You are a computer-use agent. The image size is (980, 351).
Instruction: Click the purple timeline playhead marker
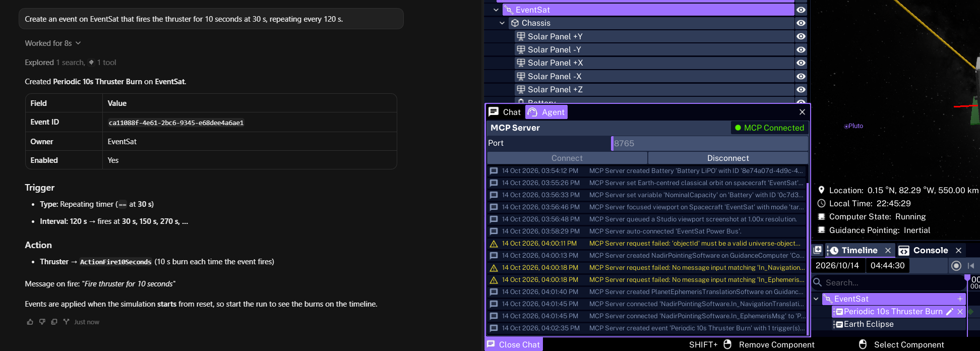coord(967,278)
